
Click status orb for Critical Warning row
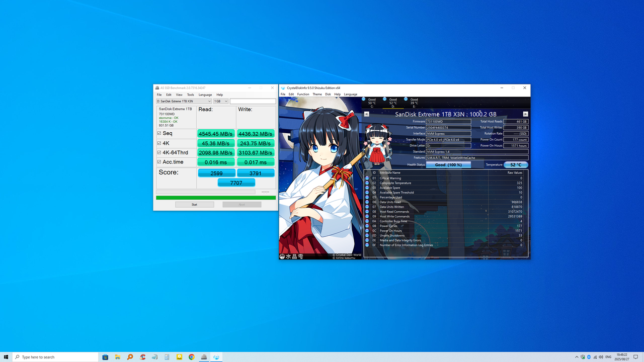pos(367,178)
